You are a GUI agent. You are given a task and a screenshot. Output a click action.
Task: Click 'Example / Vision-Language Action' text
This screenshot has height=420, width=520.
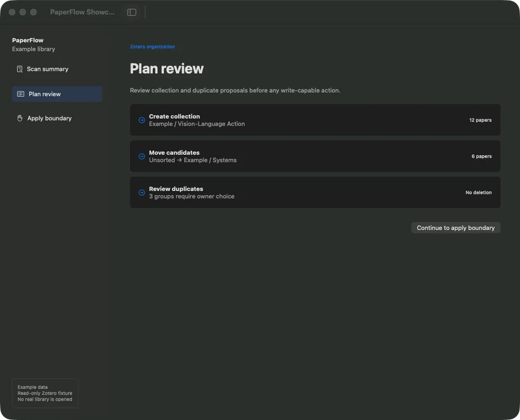(197, 124)
